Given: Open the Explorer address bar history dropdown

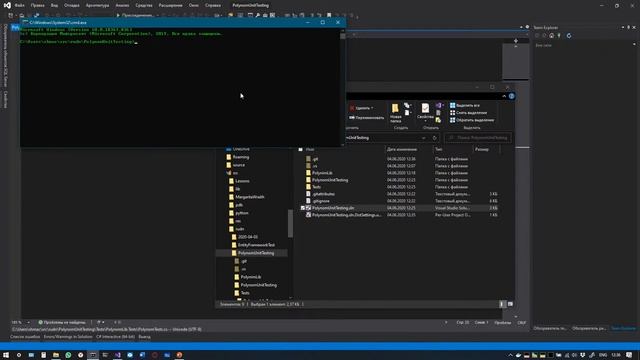Looking at the screenshot, I should pos(424,138).
